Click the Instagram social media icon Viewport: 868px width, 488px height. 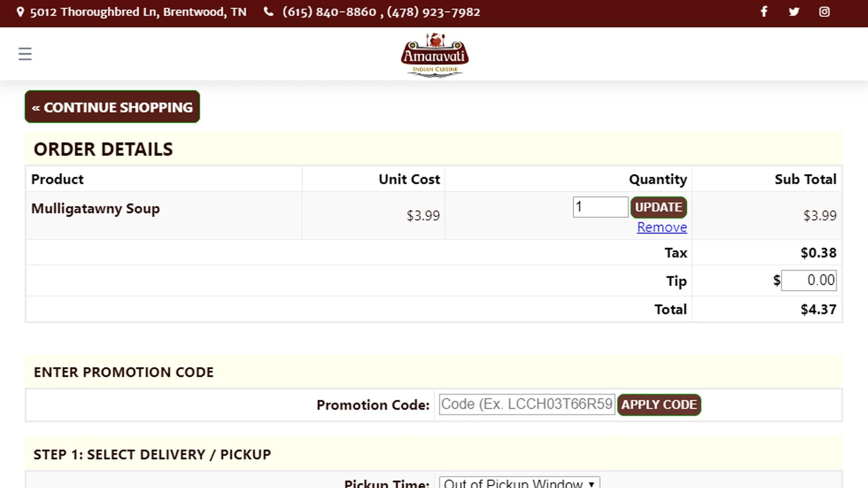coord(824,11)
